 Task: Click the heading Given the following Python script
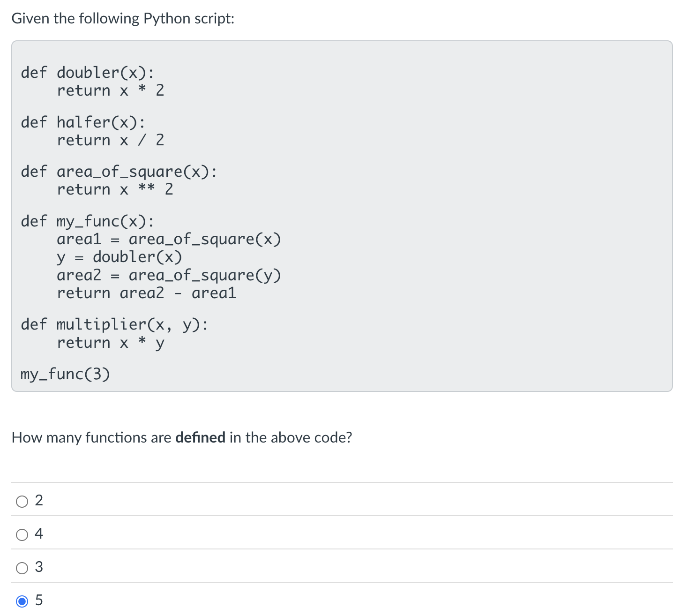[x=123, y=18]
